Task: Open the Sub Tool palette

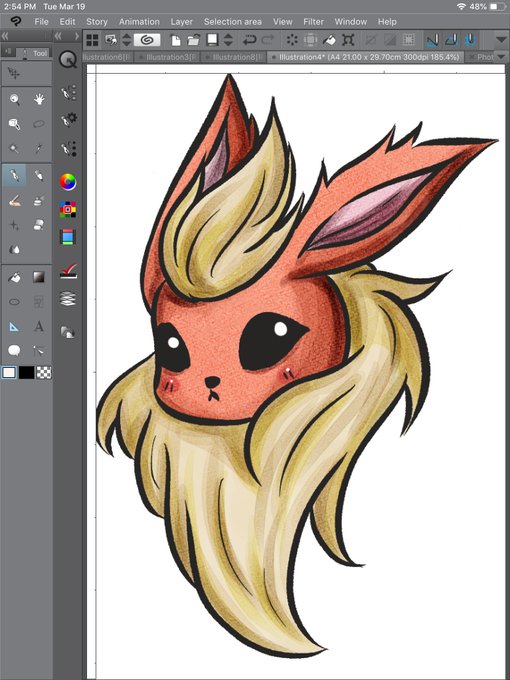Action: click(69, 92)
